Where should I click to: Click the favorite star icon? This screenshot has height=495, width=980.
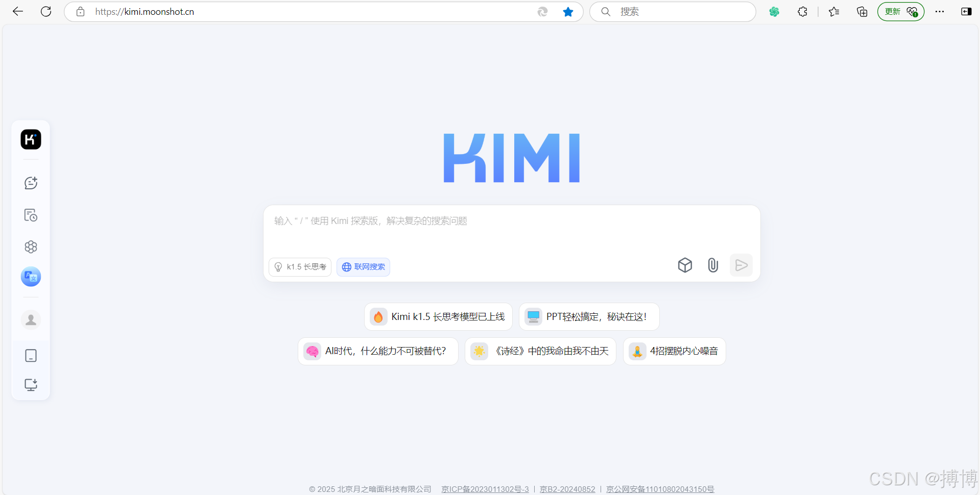point(568,11)
